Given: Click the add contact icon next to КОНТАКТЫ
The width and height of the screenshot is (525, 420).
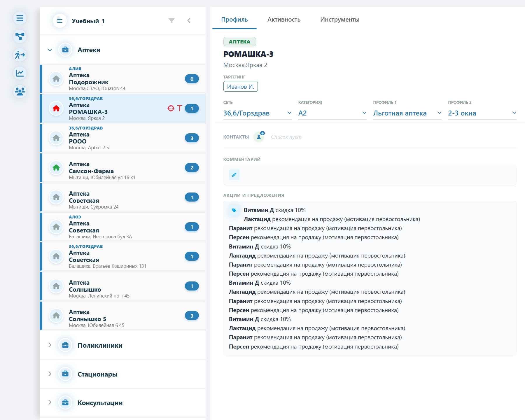Looking at the screenshot, I should [x=259, y=136].
